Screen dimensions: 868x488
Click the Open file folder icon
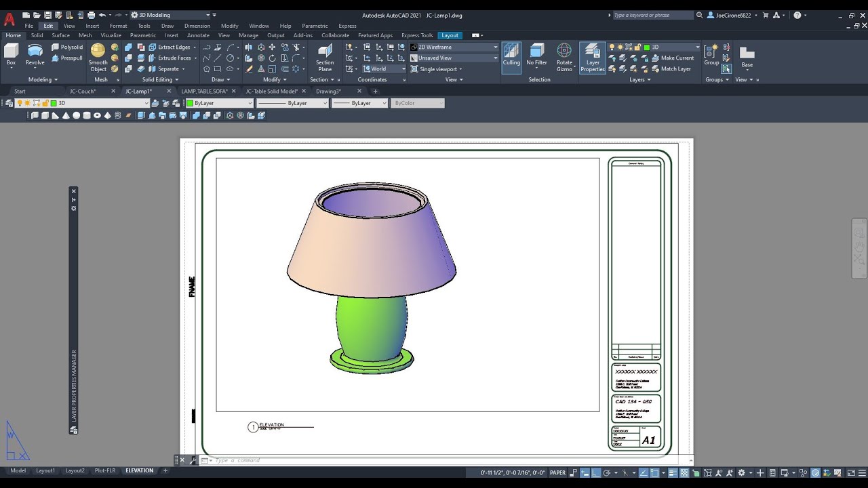tap(37, 15)
